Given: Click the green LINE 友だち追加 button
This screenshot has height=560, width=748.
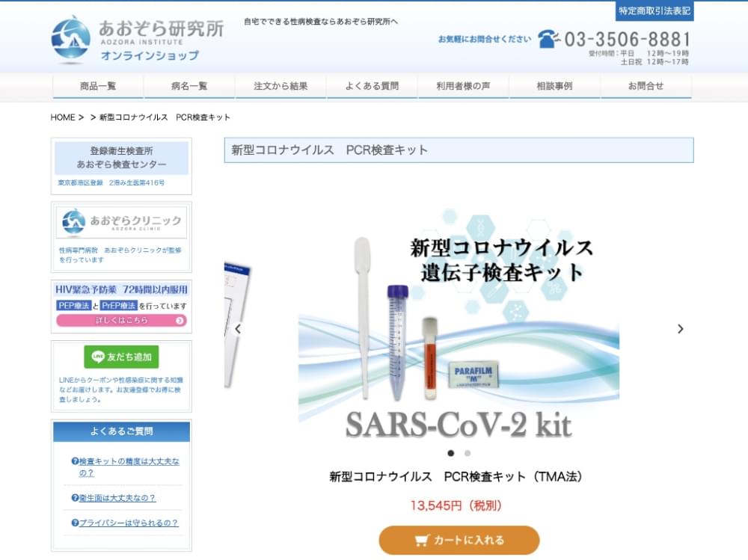Looking at the screenshot, I should 121,357.
